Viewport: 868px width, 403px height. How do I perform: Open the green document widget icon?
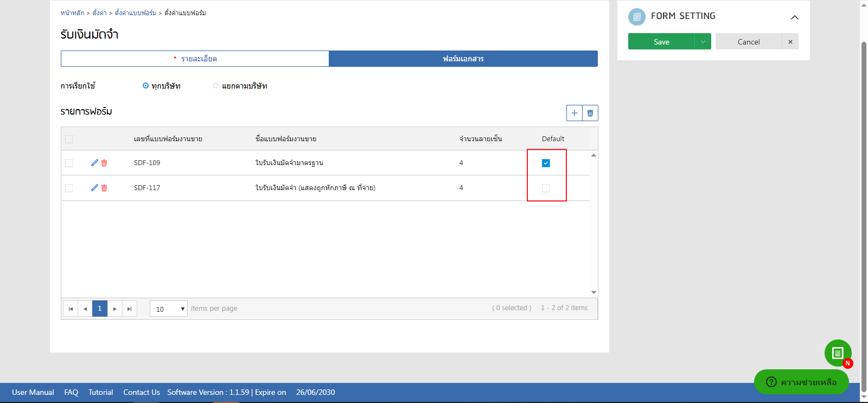(838, 353)
